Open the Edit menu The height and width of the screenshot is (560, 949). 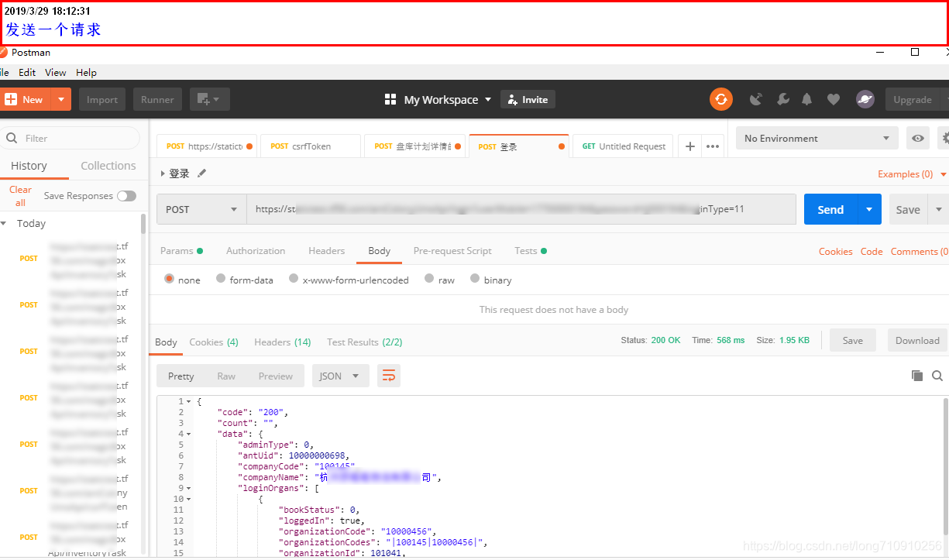pos(27,72)
